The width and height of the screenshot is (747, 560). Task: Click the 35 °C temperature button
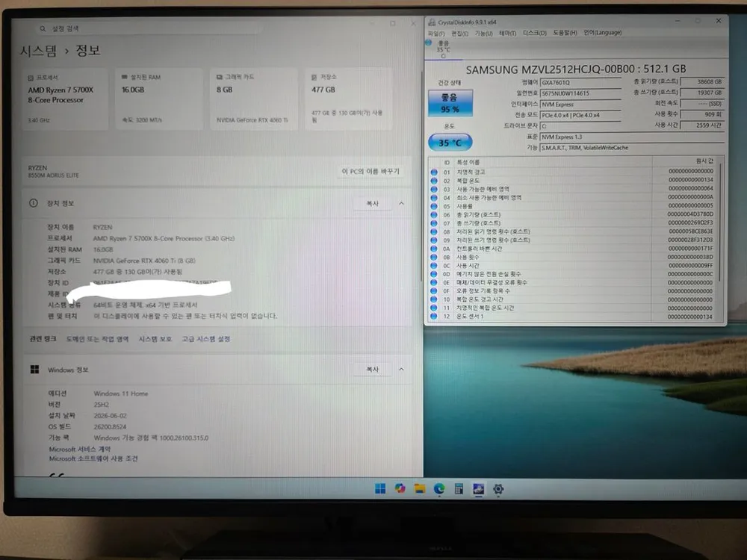450,143
